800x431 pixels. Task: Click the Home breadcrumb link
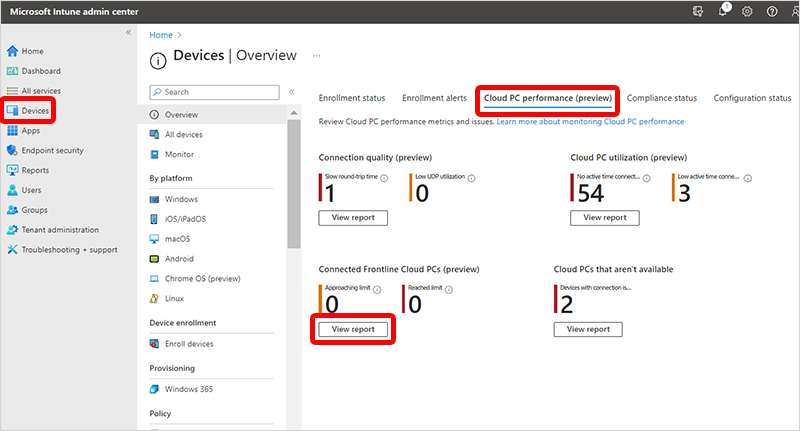tap(161, 35)
